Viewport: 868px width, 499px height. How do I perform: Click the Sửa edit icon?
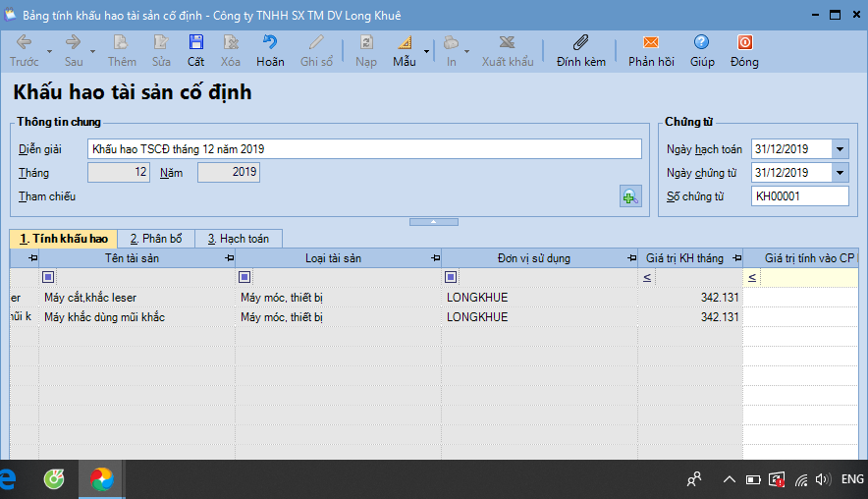(160, 42)
